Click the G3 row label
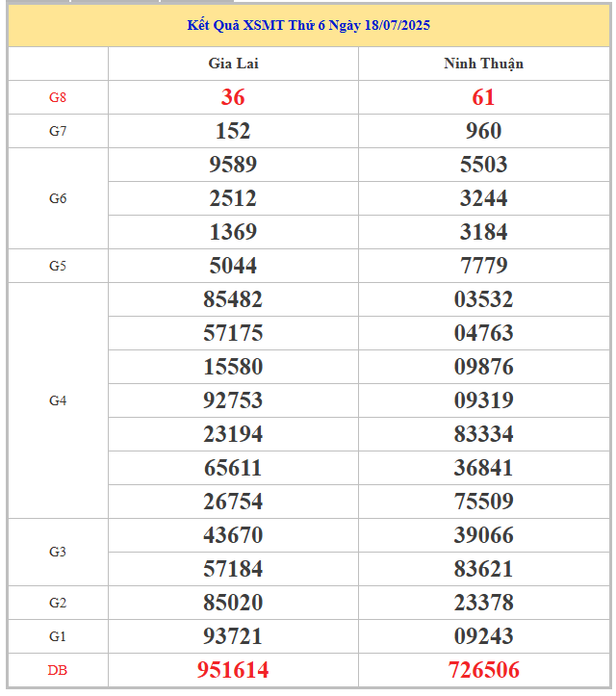 click(58, 552)
